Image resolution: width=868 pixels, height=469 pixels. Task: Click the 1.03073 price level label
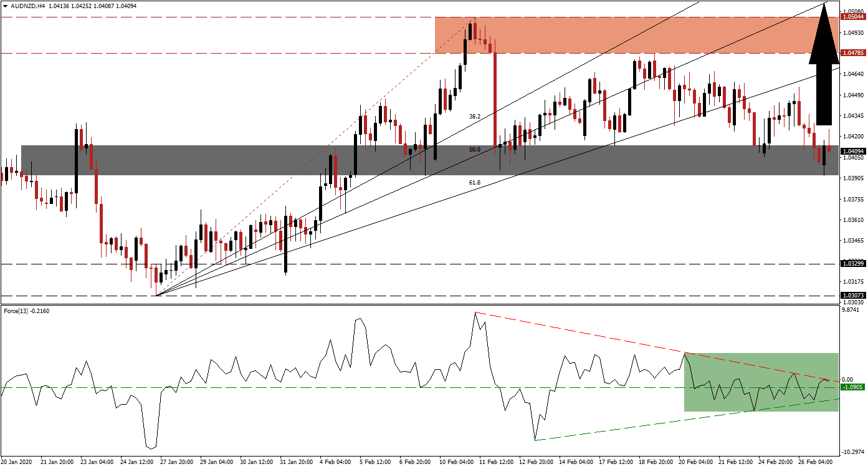coord(852,296)
